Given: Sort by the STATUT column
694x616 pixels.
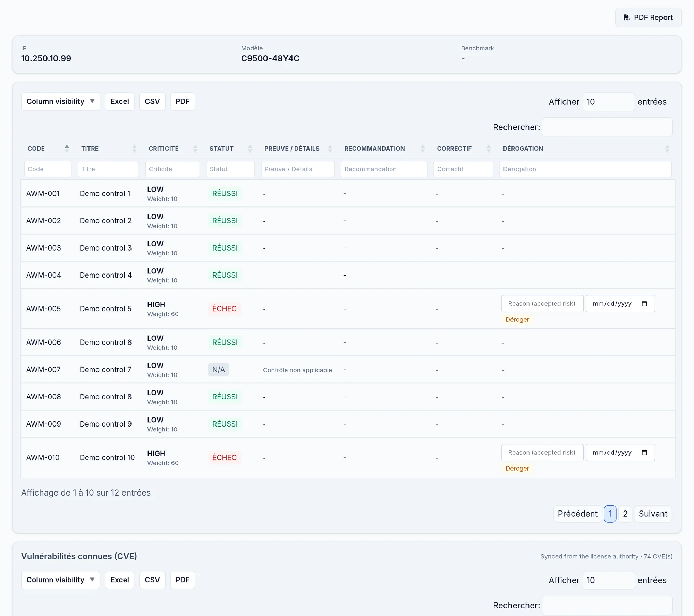Looking at the screenshot, I should click(x=230, y=149).
